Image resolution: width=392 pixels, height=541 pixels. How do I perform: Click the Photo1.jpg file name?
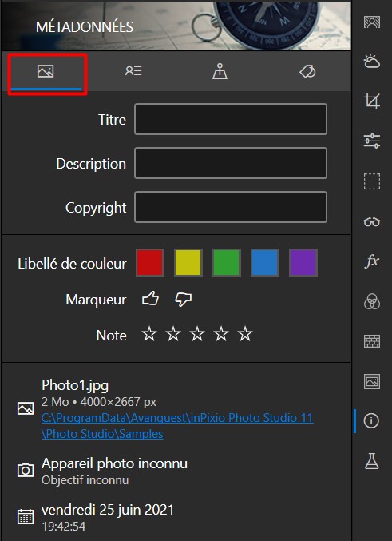pyautogui.click(x=75, y=385)
